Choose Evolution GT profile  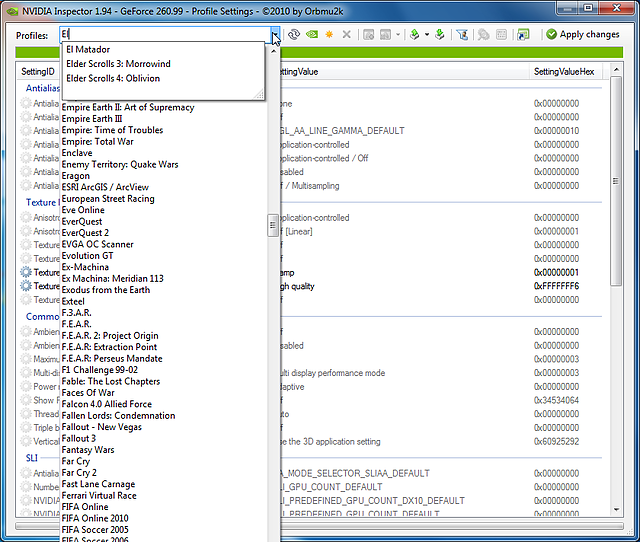(87, 256)
